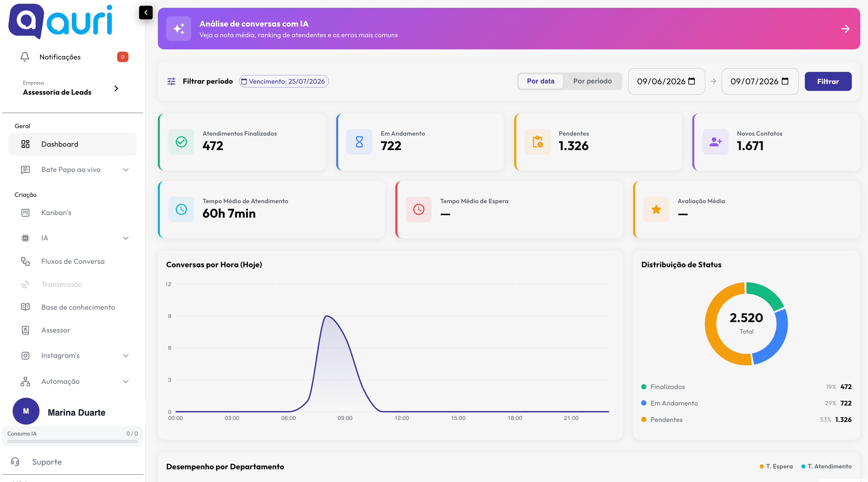Click the Filtrar button
The height and width of the screenshot is (482, 868).
828,81
